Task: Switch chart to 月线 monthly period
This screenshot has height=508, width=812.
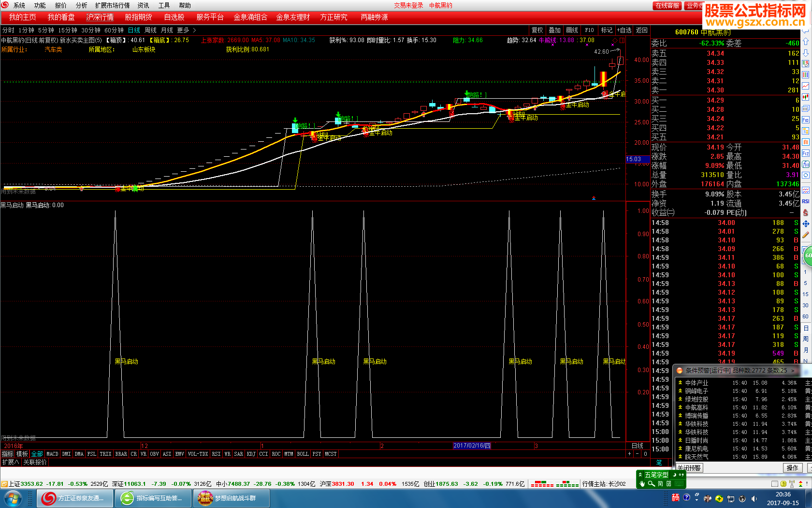Action: [167, 30]
